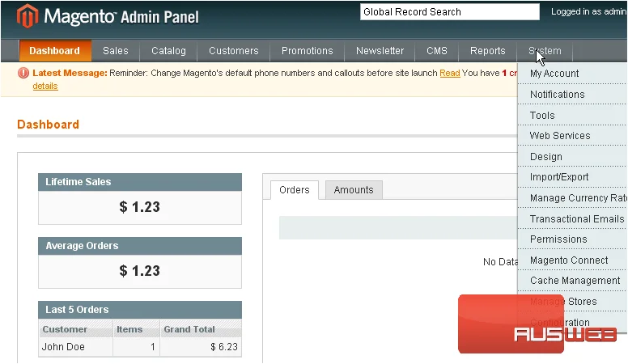Viewport: 628px width, 364px height.
Task: Click the Global Record Search field
Action: tap(450, 12)
